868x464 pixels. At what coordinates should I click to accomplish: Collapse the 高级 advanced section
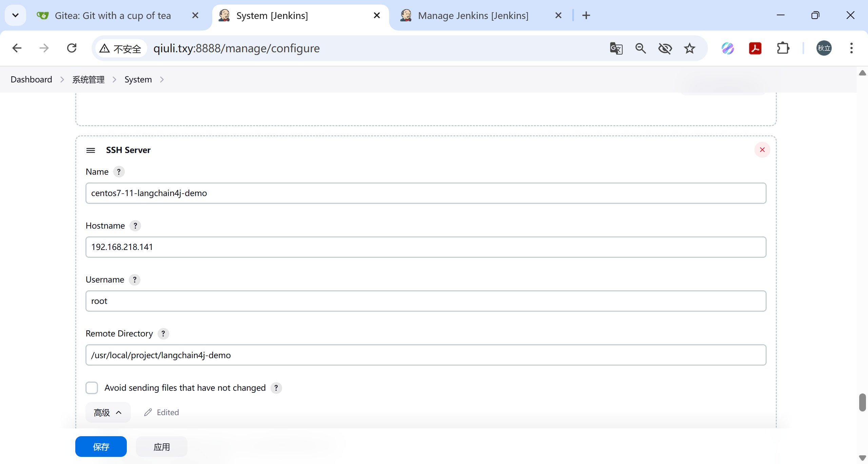[x=108, y=412]
